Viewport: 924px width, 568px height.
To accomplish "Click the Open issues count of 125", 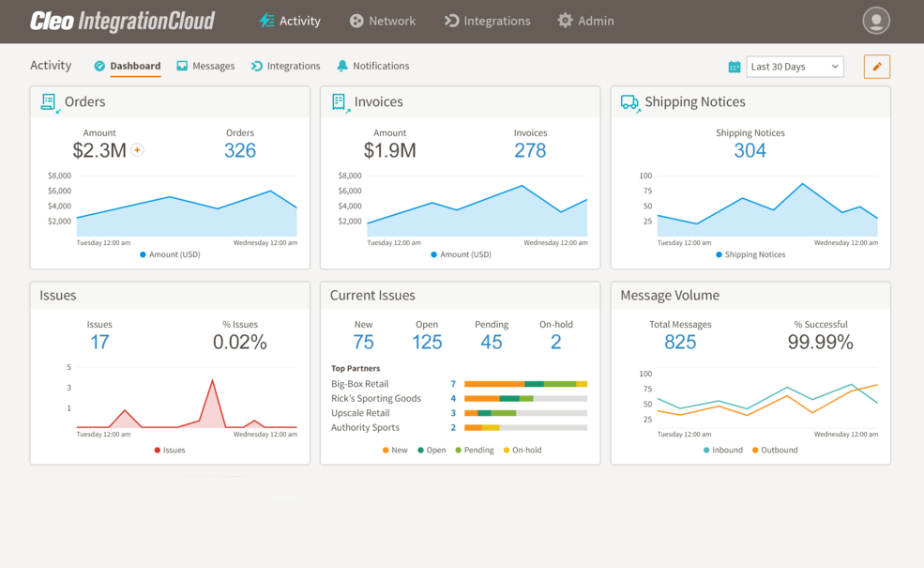I will coord(427,341).
